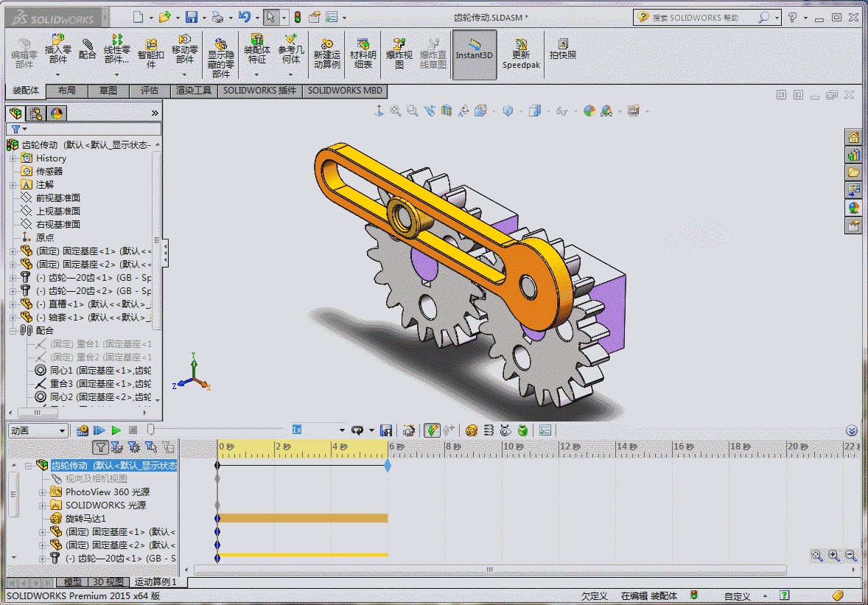
Task: Click the Contact icon in motion toolbar
Action: [x=505, y=430]
